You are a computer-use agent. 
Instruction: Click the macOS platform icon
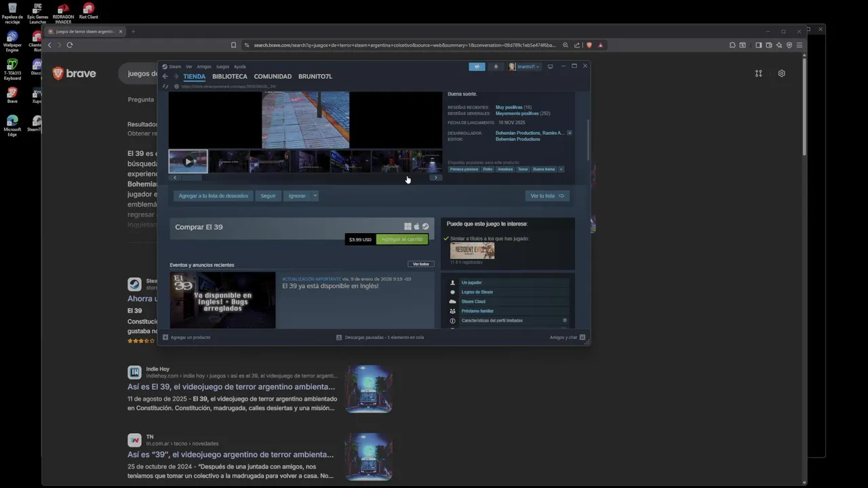point(416,226)
